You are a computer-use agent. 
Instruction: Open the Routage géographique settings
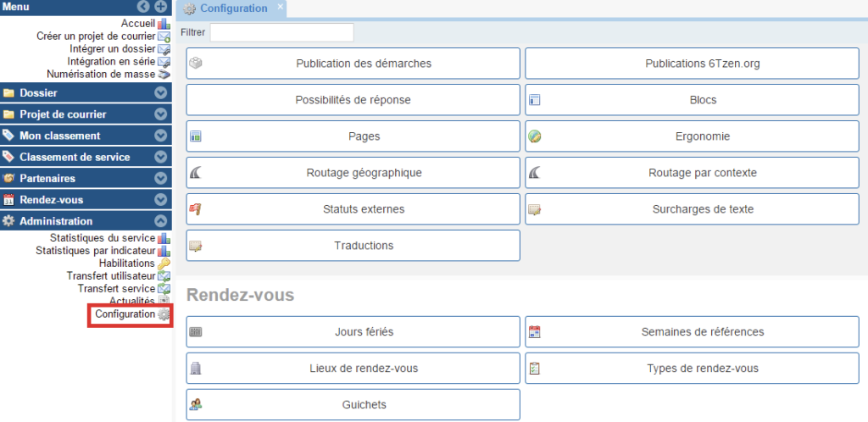(353, 173)
